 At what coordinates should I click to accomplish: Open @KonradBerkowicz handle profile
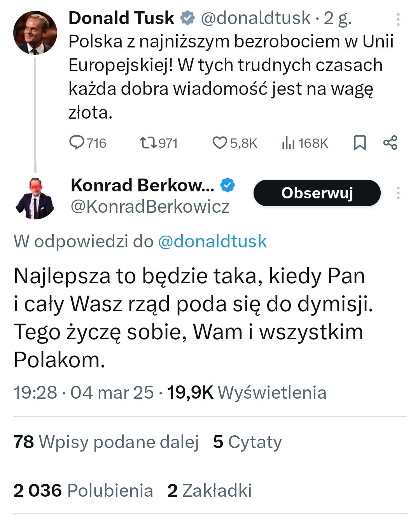tap(150, 207)
